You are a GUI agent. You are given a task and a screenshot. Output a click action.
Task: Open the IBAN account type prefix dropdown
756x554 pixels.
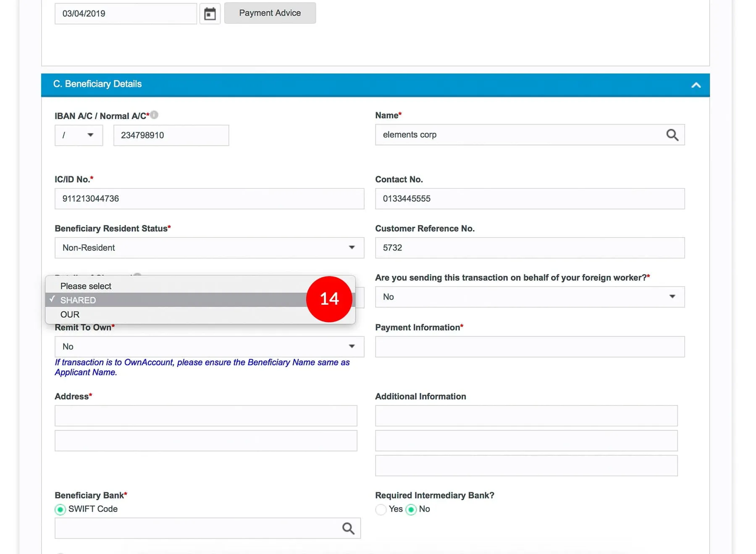pyautogui.click(x=79, y=136)
